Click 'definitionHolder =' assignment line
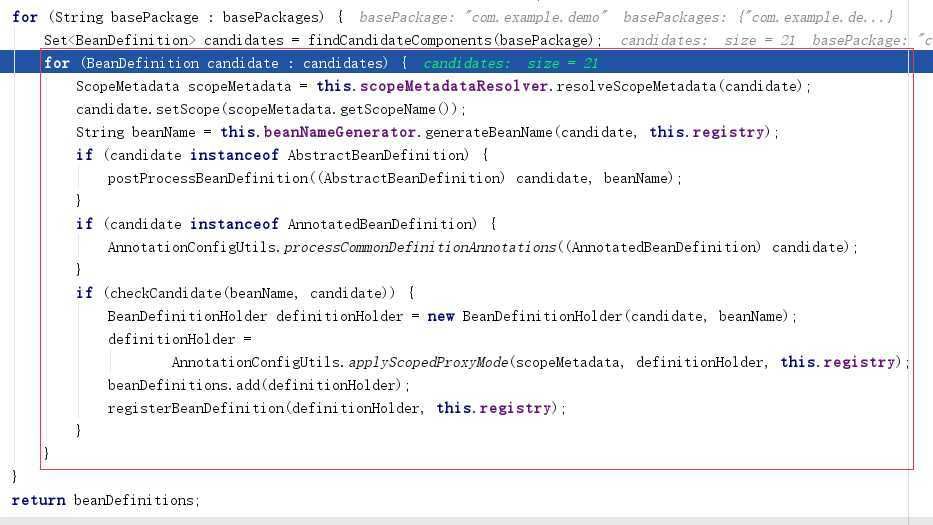The image size is (933, 525). click(180, 339)
